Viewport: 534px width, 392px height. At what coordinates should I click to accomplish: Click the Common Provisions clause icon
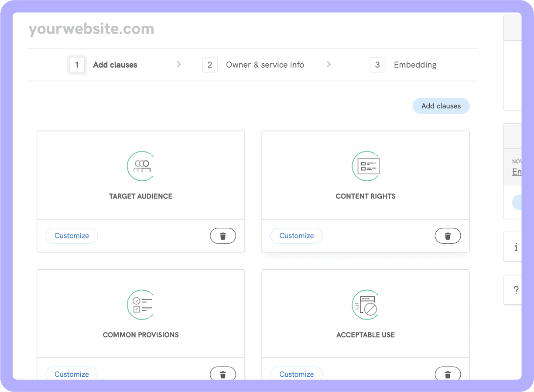tap(140, 305)
